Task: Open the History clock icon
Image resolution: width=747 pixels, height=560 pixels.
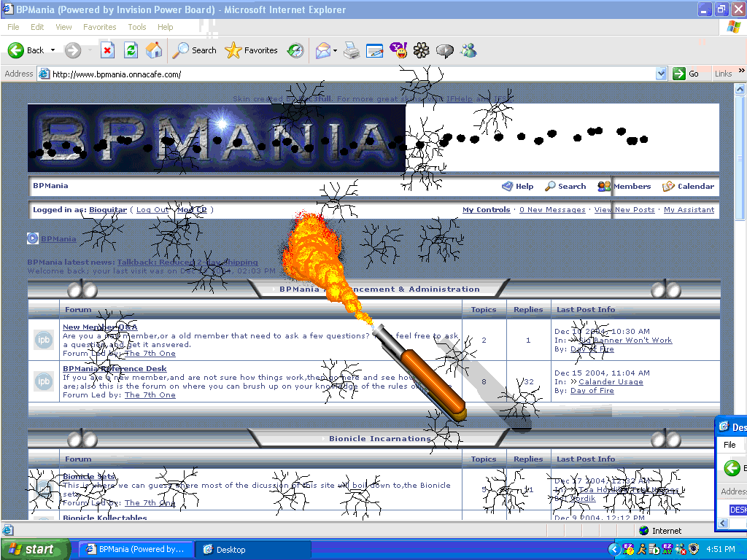Action: (295, 50)
